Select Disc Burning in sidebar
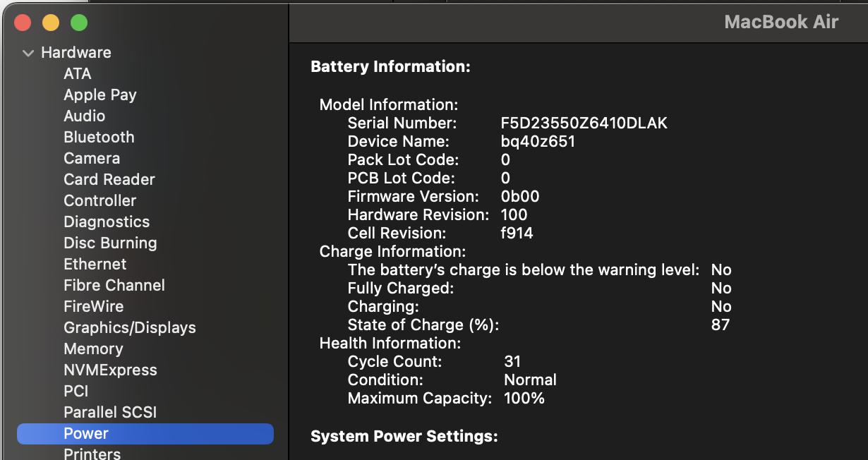This screenshot has width=868, height=460. coord(110,243)
